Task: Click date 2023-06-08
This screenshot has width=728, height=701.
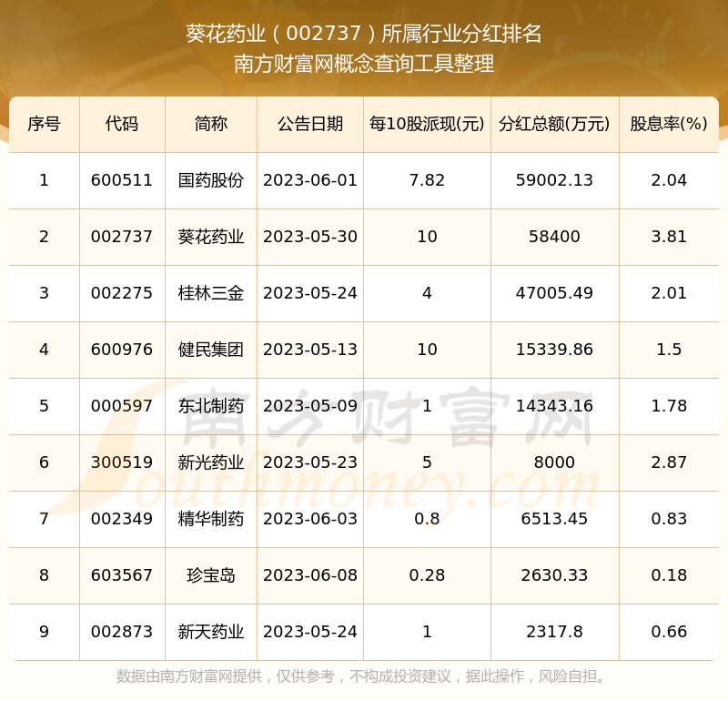Action: (x=310, y=575)
